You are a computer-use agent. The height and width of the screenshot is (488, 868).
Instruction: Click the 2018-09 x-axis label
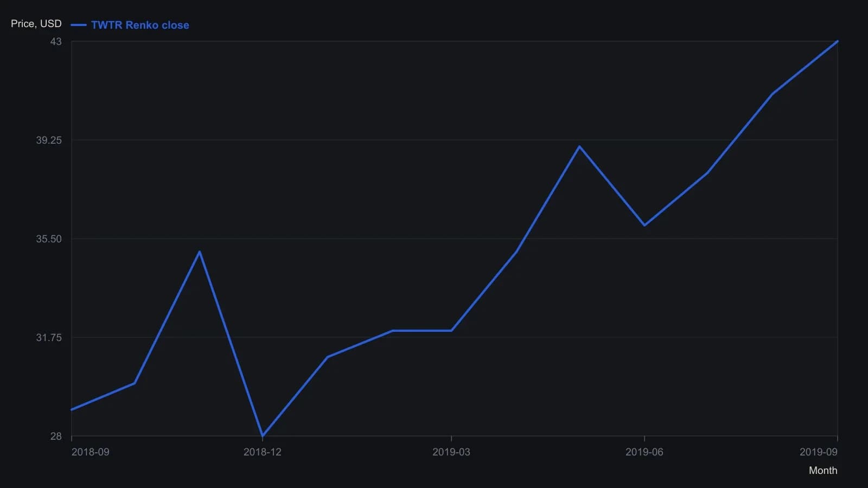coord(90,452)
